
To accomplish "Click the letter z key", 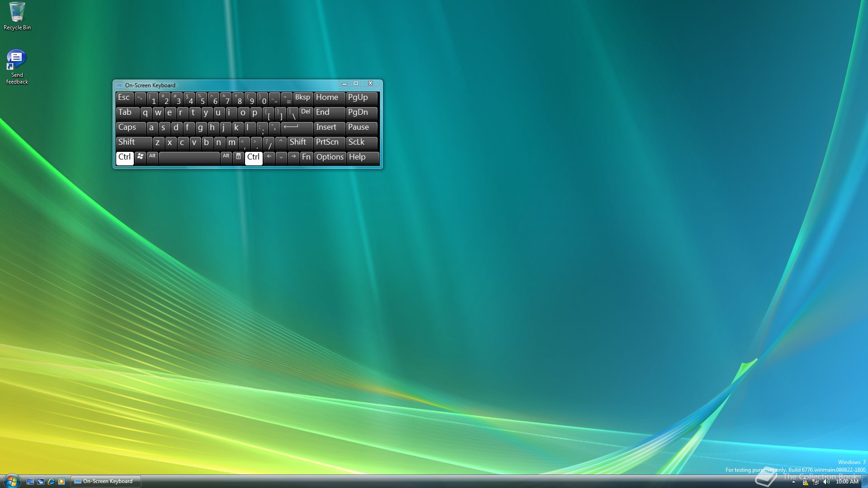I will [158, 143].
